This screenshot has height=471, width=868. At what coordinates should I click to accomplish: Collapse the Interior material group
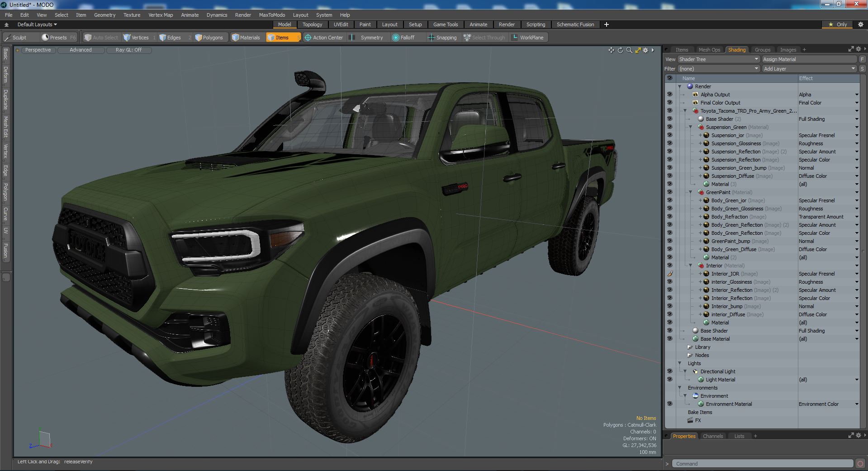point(690,266)
